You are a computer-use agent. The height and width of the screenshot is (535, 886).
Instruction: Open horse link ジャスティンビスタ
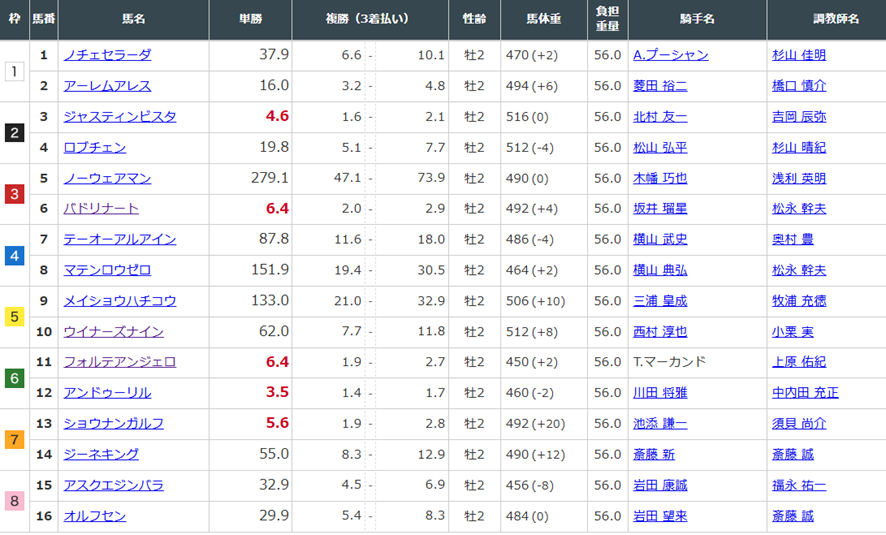[120, 116]
